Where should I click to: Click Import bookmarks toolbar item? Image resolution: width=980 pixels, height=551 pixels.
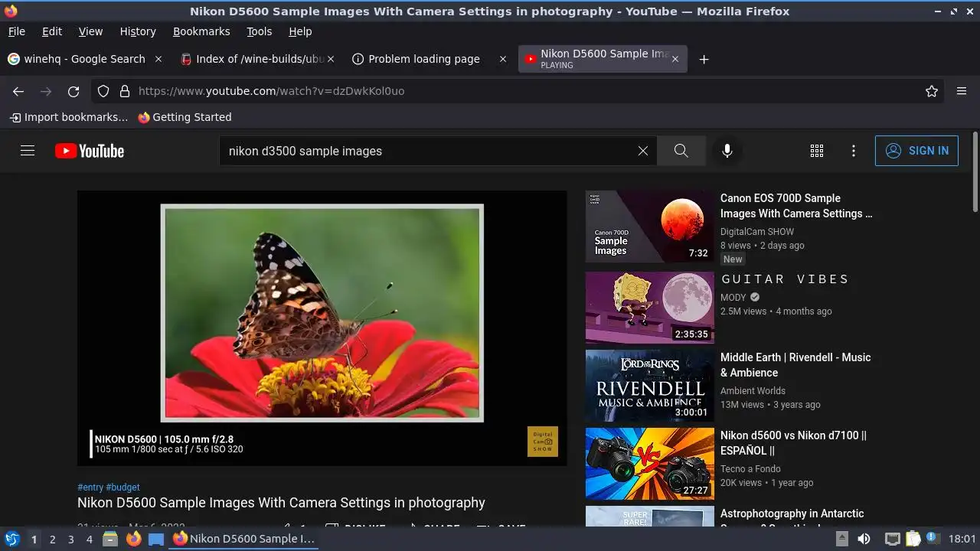[x=69, y=117]
